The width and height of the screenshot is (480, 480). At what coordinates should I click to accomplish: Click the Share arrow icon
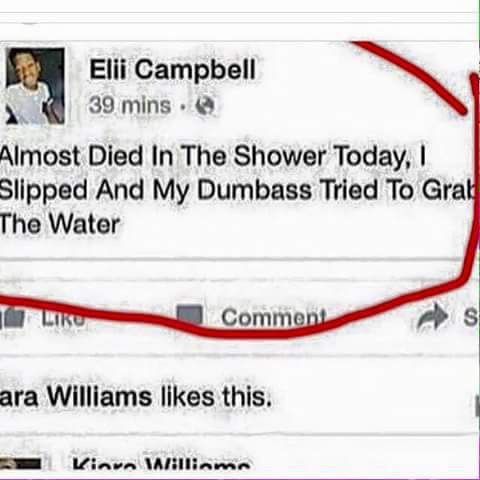tap(433, 318)
